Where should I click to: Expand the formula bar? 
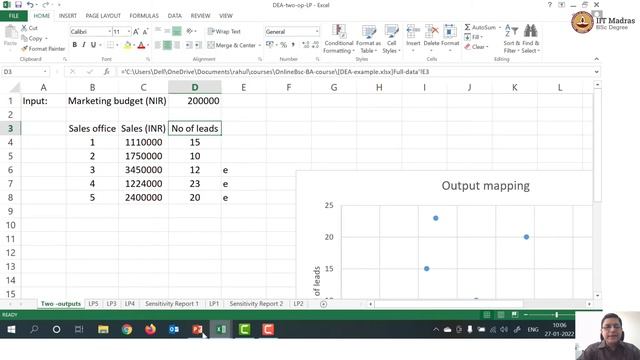coord(596,72)
